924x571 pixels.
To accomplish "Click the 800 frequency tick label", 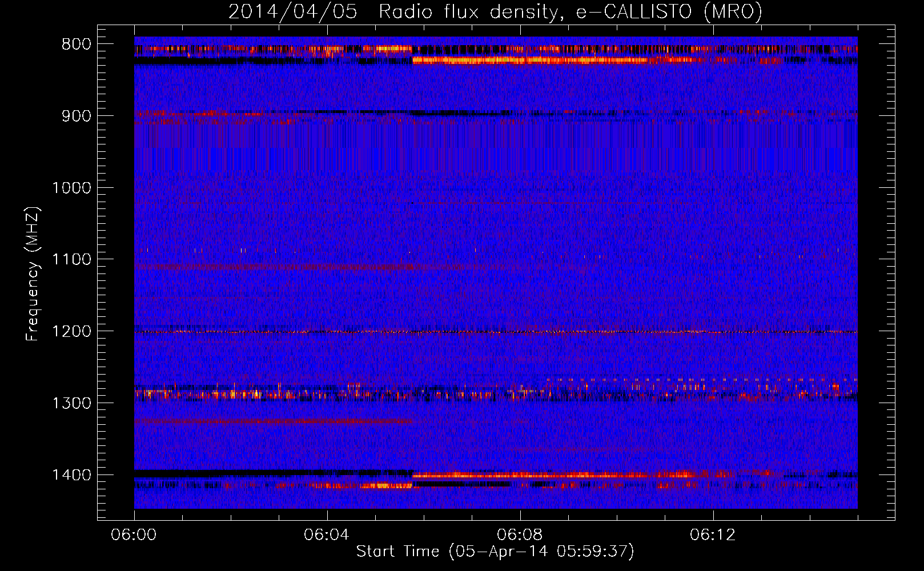I will [77, 45].
